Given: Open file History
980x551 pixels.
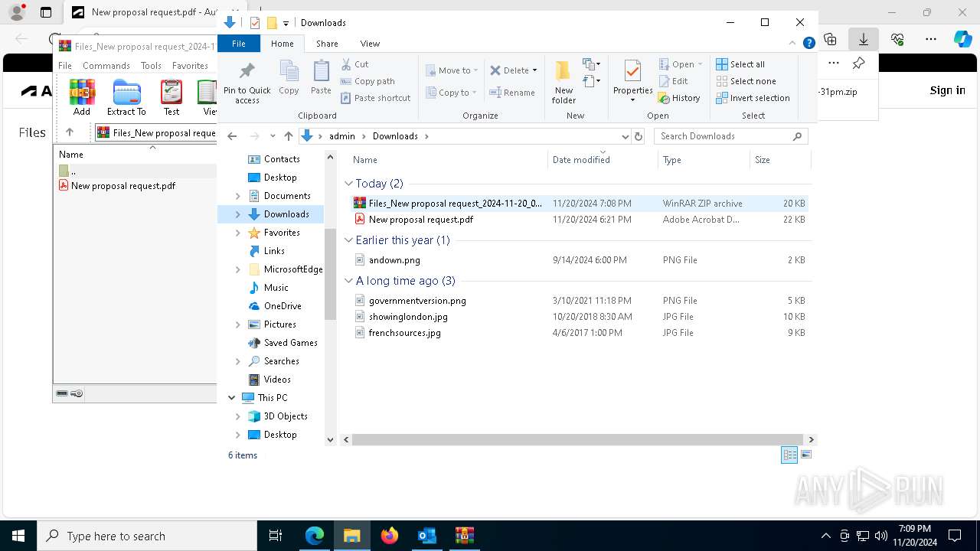Looking at the screenshot, I should pyautogui.click(x=680, y=98).
